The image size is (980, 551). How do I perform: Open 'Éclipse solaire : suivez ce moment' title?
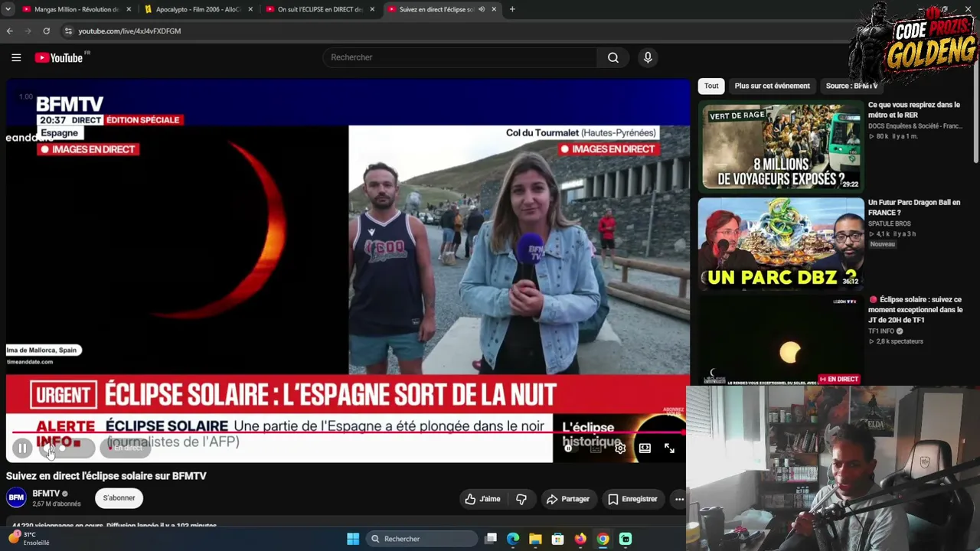click(915, 310)
